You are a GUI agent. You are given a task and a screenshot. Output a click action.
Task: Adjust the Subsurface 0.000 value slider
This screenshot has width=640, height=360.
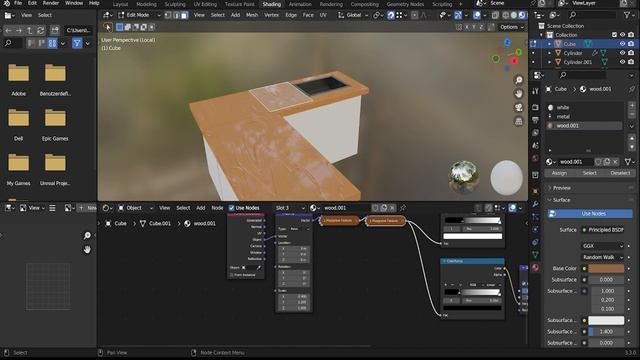[606, 280]
